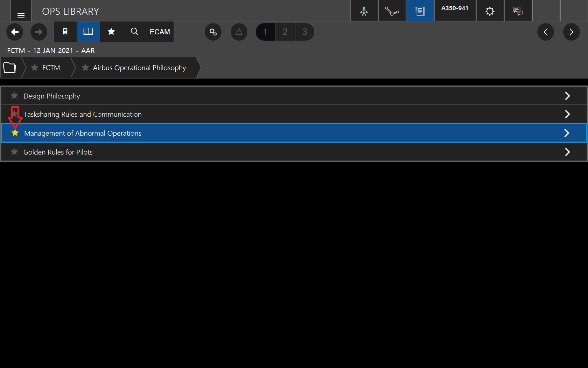Image resolution: width=588 pixels, height=368 pixels.
Task: Toggle favorite star for Design Philosophy
Action: pyautogui.click(x=14, y=95)
